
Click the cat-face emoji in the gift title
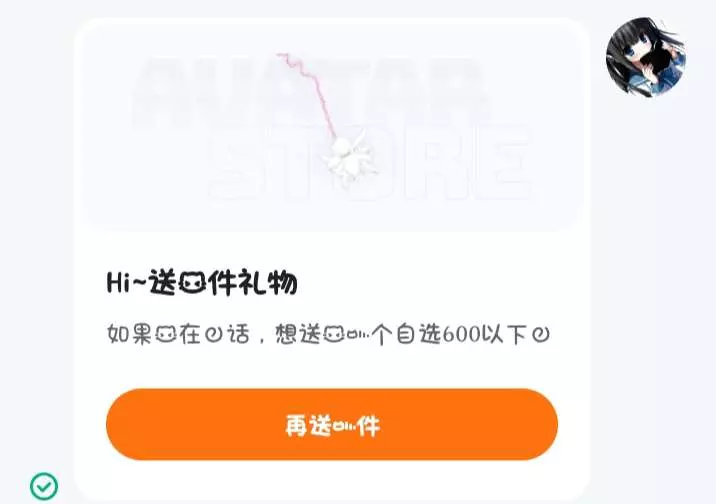190,284
